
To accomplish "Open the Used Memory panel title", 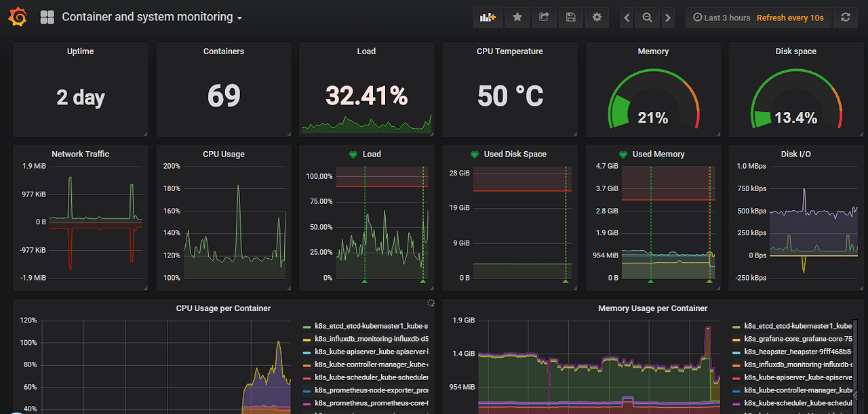I will 658,154.
